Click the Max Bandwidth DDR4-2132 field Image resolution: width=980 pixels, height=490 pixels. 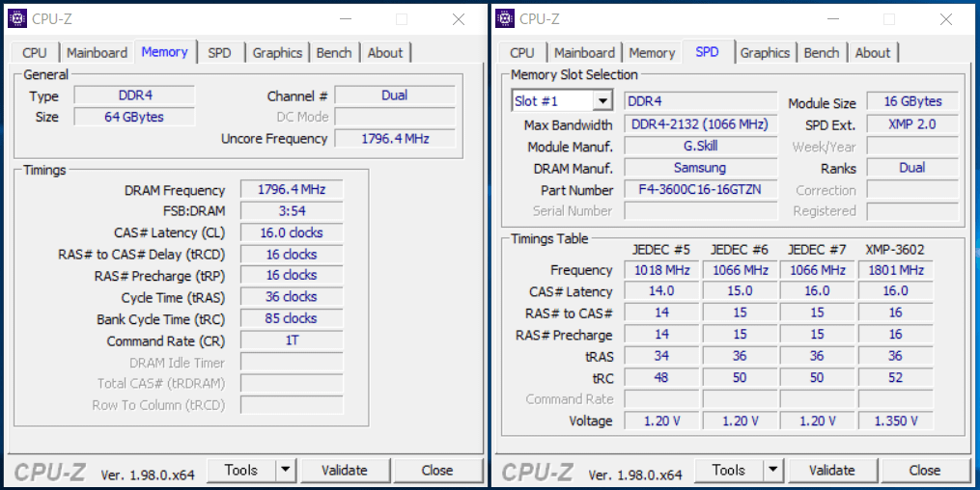(701, 124)
